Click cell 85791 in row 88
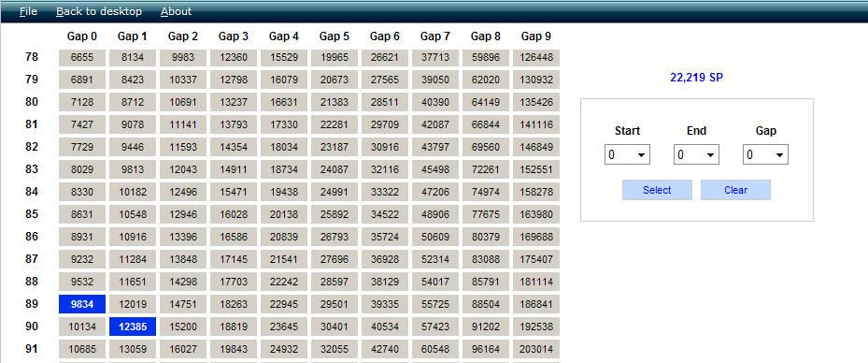 pos(486,282)
